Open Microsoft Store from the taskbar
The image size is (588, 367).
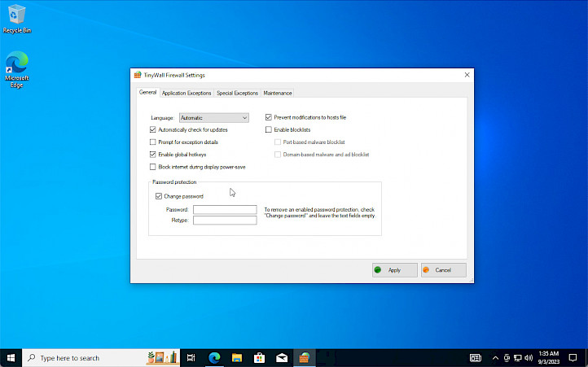(259, 357)
